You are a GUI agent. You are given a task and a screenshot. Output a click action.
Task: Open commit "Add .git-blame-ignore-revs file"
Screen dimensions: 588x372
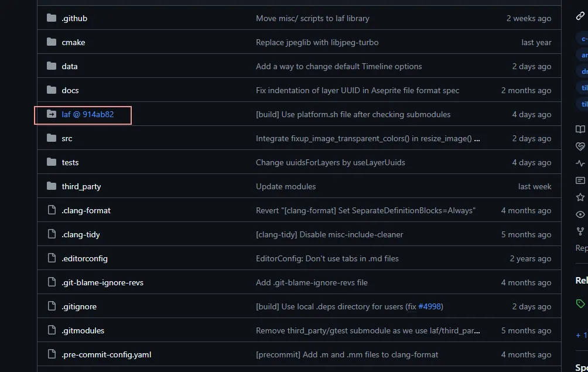(x=312, y=282)
